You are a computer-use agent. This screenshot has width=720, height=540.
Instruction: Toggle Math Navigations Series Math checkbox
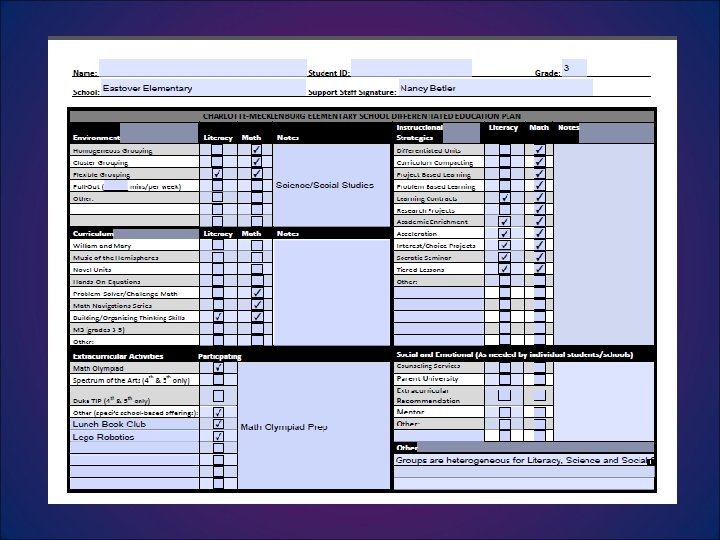click(x=257, y=305)
